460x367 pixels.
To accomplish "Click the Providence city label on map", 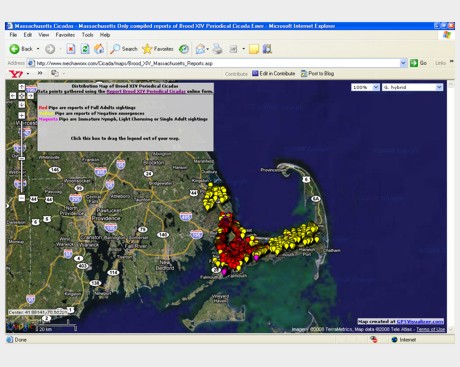I will pyautogui.click(x=106, y=218).
